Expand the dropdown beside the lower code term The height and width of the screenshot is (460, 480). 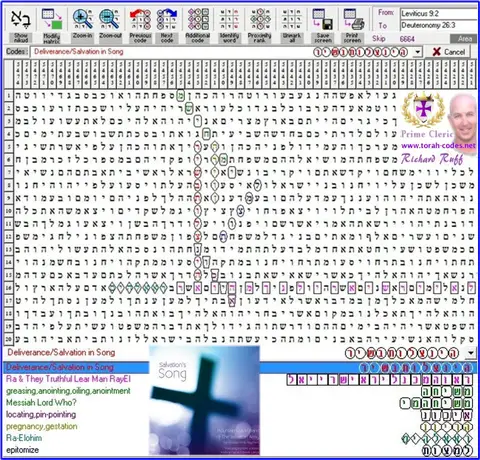coord(471,353)
